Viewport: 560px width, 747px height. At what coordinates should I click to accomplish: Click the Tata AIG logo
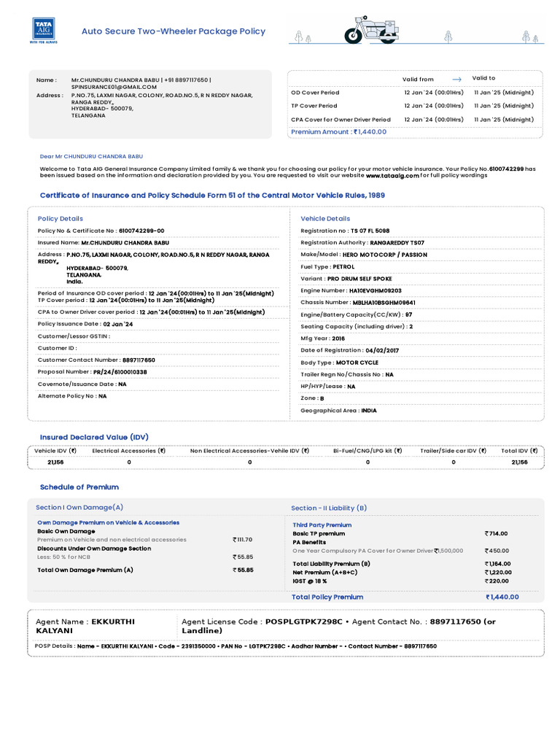pos(43,31)
